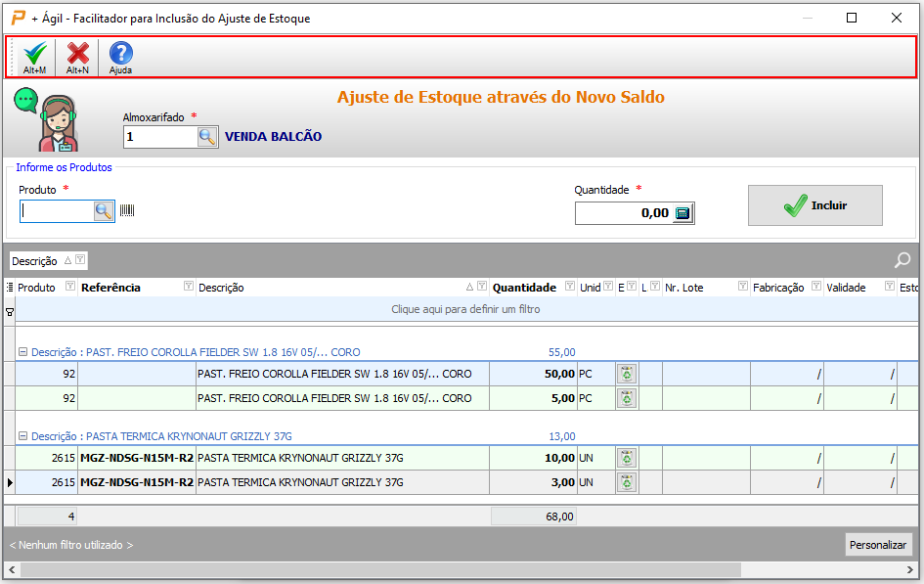Open Produto search magnifier
This screenshot has height=584, width=924.
(x=103, y=211)
